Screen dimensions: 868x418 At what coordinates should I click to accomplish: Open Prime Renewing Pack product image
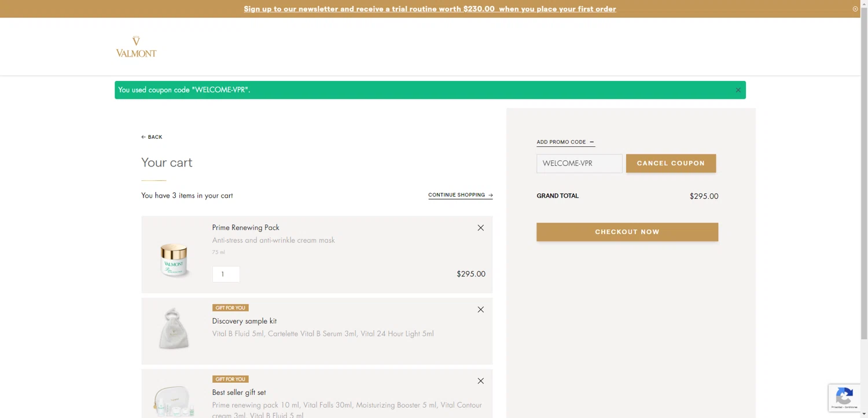pos(174,260)
